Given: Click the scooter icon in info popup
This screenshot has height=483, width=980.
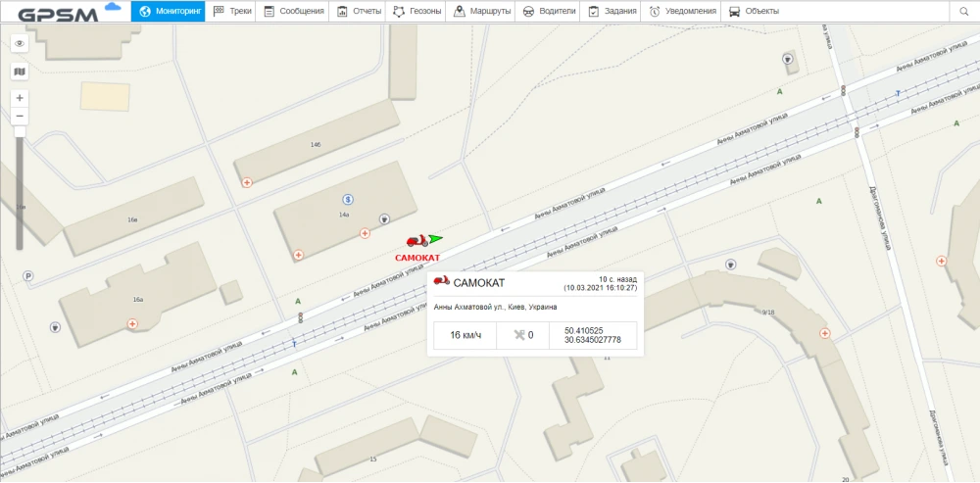Looking at the screenshot, I should pos(442,280).
